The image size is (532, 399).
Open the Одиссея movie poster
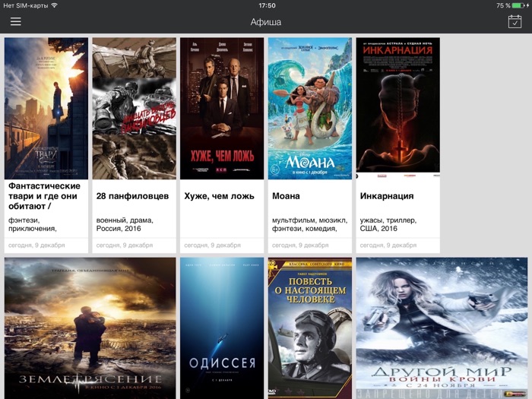click(x=222, y=328)
